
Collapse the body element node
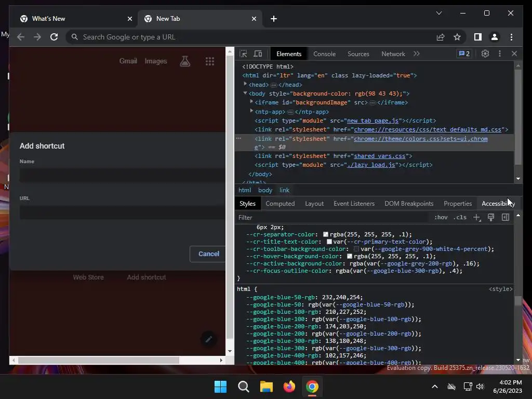click(x=245, y=92)
